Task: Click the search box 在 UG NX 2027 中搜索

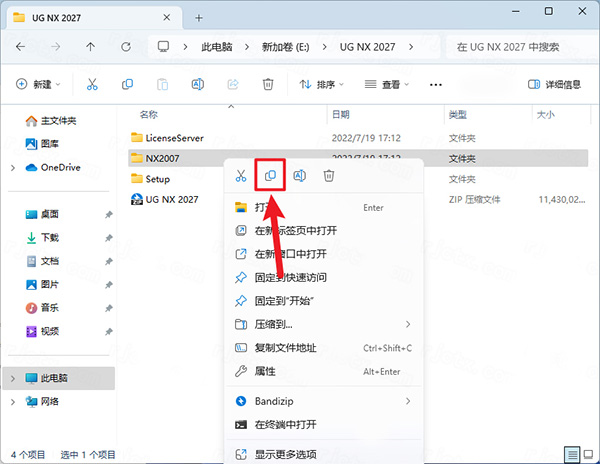Action: click(522, 47)
